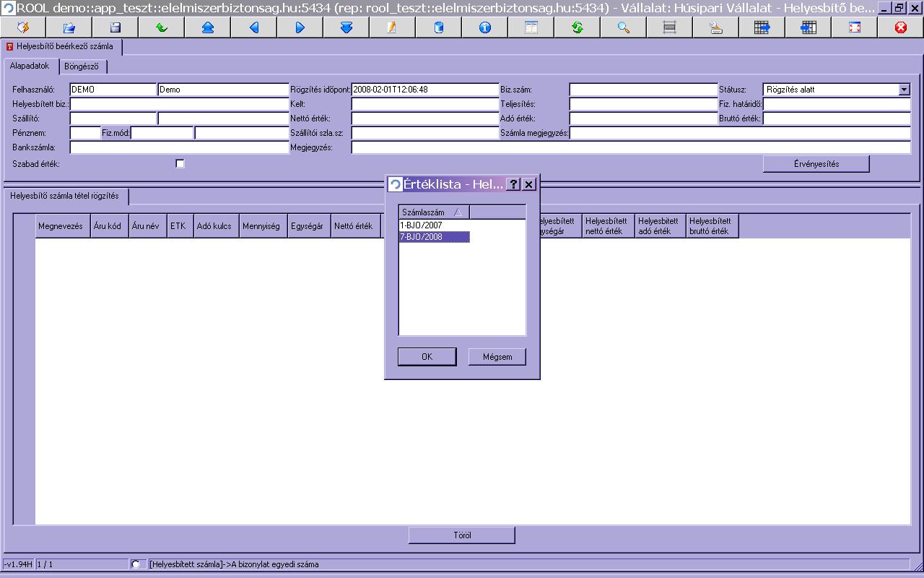Image resolution: width=924 pixels, height=578 pixels.
Task: Click the Helyesbített biz. input field
Action: click(179, 104)
